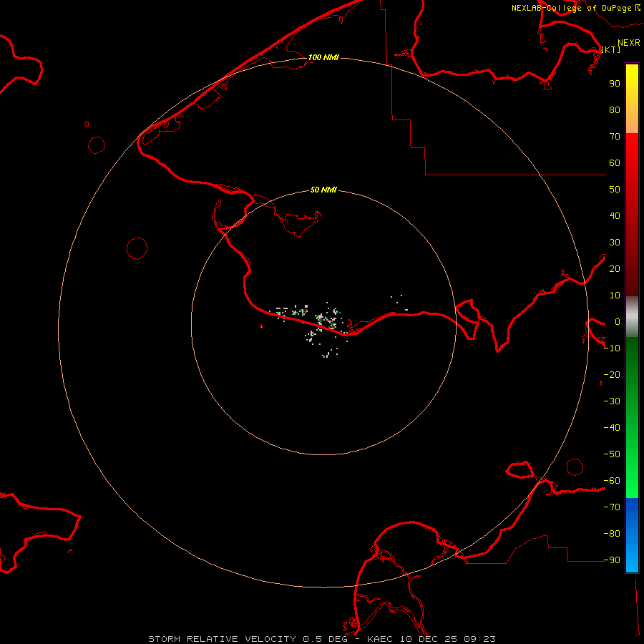The height and width of the screenshot is (644, 644).
Task: Select the -80 value on velocity scale
Action: coord(612,534)
